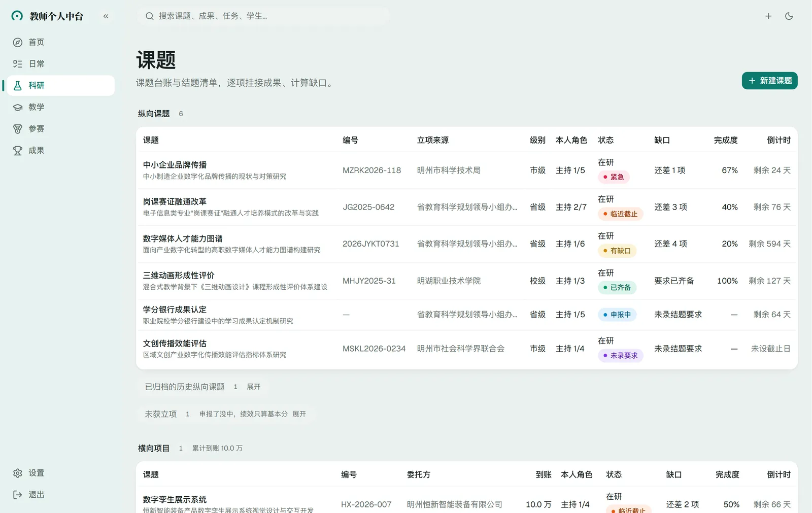
Task: Navigate to 教学 menu item
Action: click(61, 107)
